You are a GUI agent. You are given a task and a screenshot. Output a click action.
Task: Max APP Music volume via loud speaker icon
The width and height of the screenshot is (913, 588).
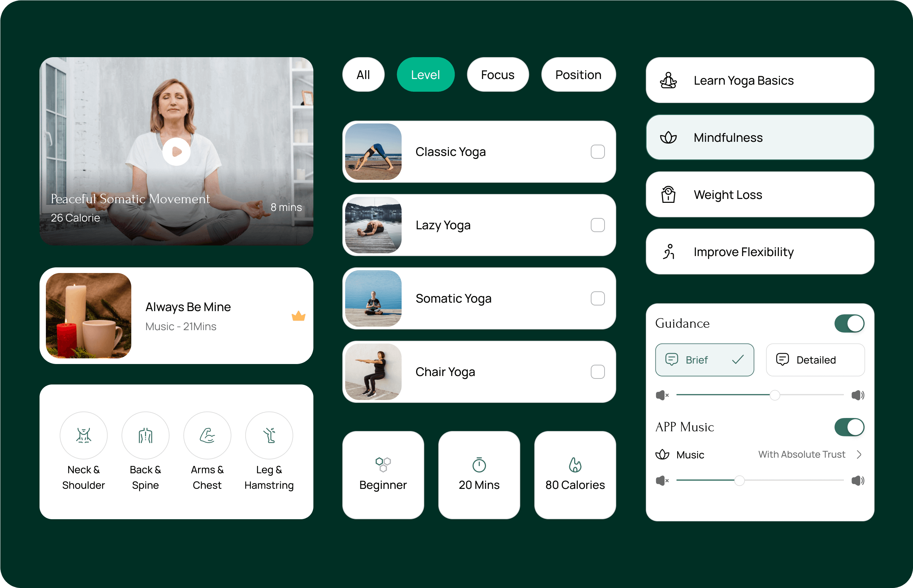pos(858,480)
